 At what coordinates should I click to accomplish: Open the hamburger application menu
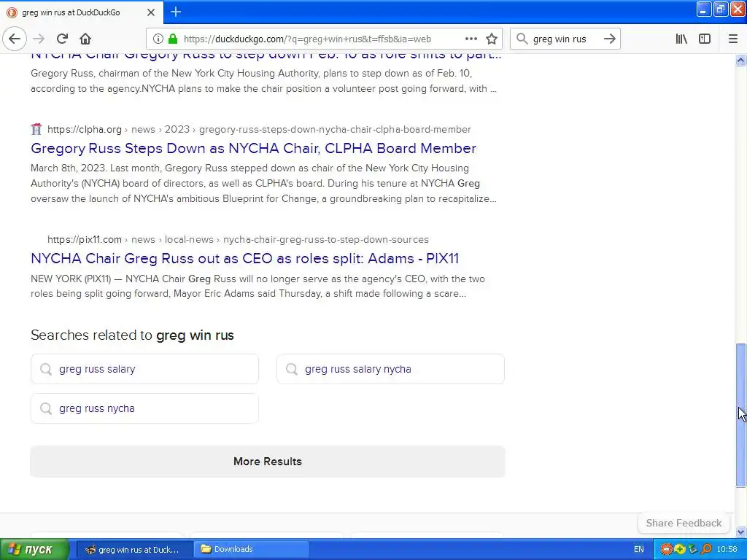tap(733, 39)
